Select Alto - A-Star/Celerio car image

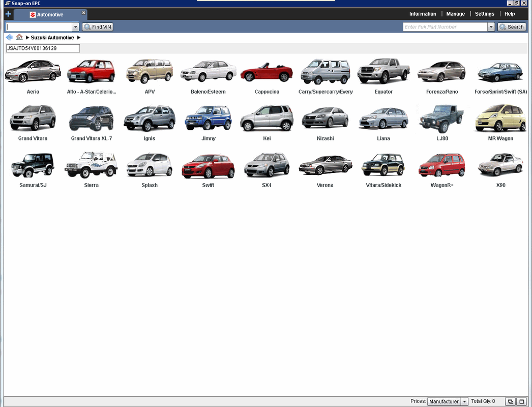point(91,71)
